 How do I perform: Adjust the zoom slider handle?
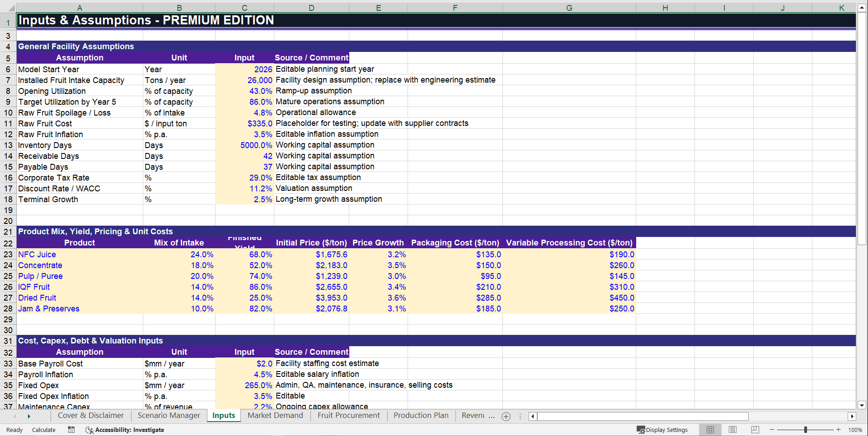pos(805,430)
